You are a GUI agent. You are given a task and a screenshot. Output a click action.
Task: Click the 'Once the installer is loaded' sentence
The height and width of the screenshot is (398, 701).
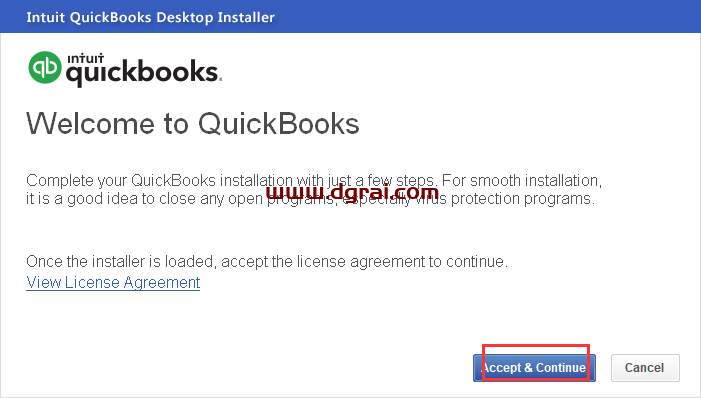tap(267, 261)
